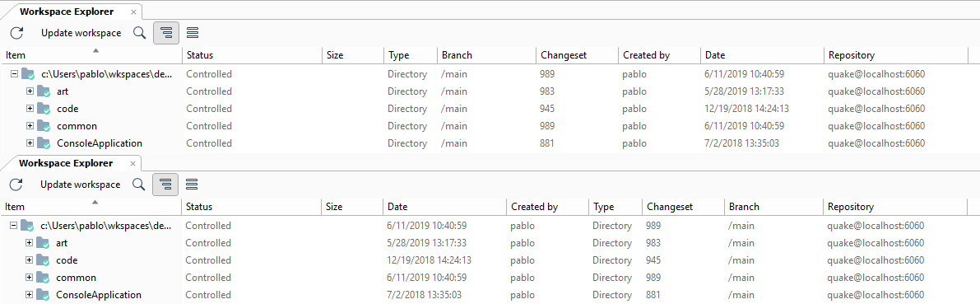Collapse root workspace node in lower tree
The image size is (980, 304).
click(13, 225)
